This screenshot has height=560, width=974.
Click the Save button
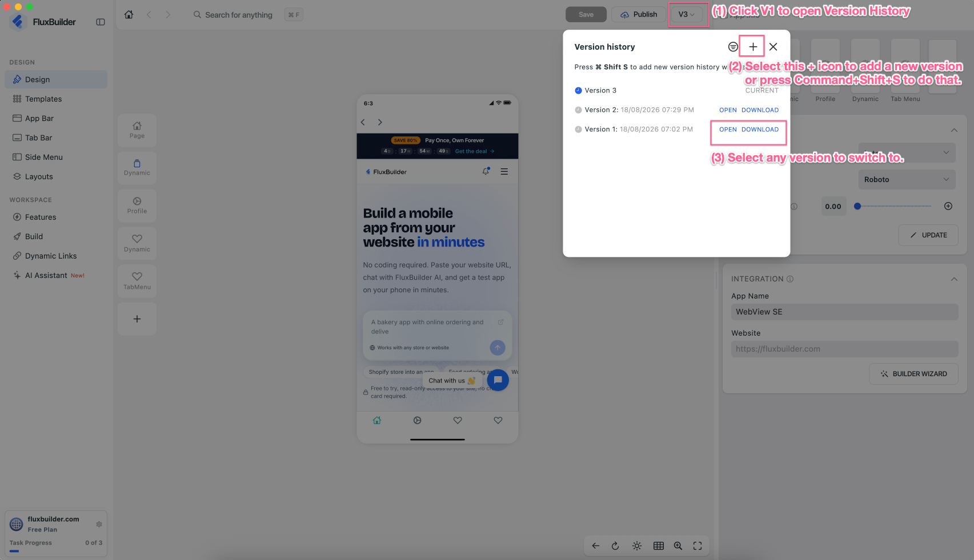[x=586, y=14]
